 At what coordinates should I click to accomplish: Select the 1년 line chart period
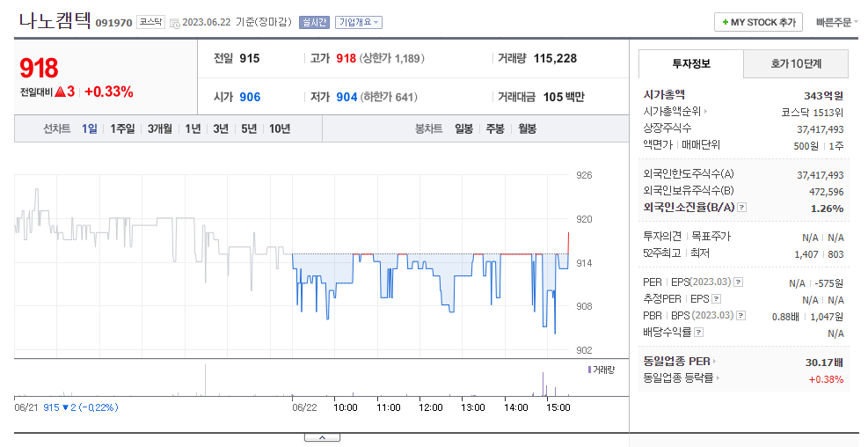[193, 128]
